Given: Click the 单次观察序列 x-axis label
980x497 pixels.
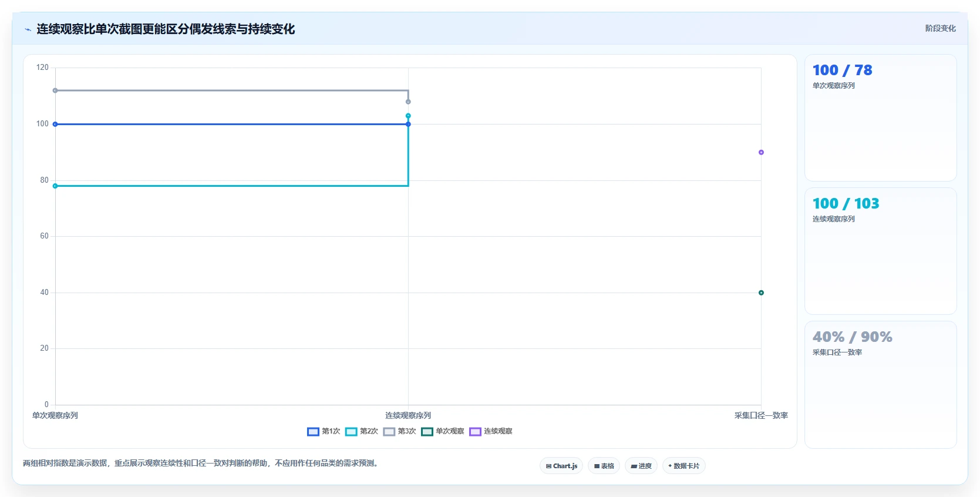Looking at the screenshot, I should [x=55, y=415].
